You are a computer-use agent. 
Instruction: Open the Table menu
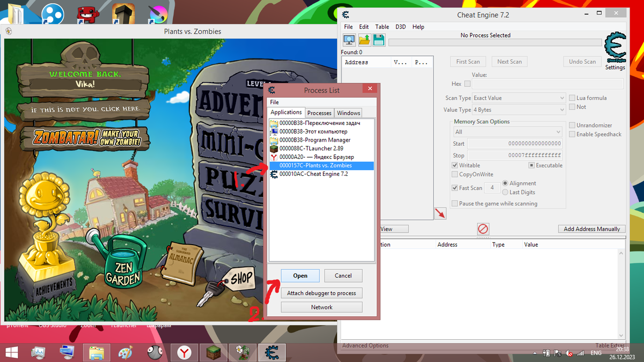coord(382,27)
